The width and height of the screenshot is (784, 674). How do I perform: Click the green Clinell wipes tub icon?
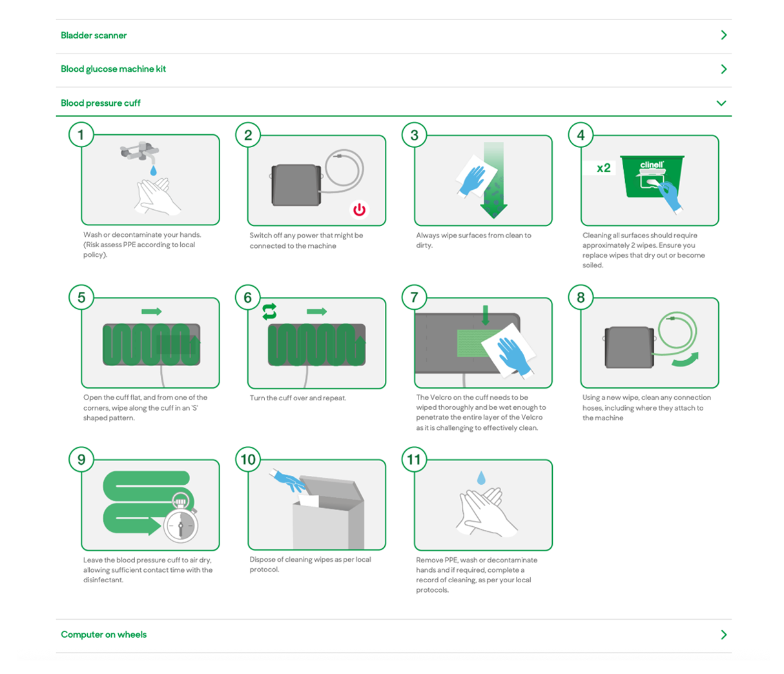(651, 176)
